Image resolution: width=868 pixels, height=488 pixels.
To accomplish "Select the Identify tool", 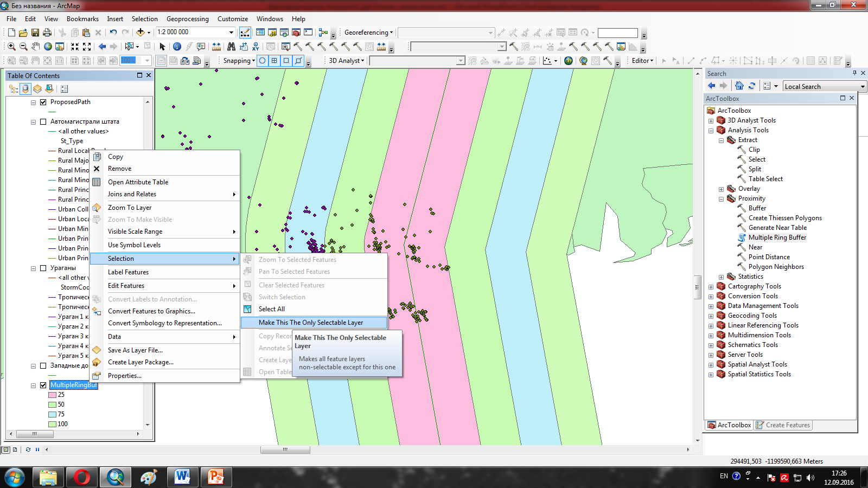I will 177,47.
